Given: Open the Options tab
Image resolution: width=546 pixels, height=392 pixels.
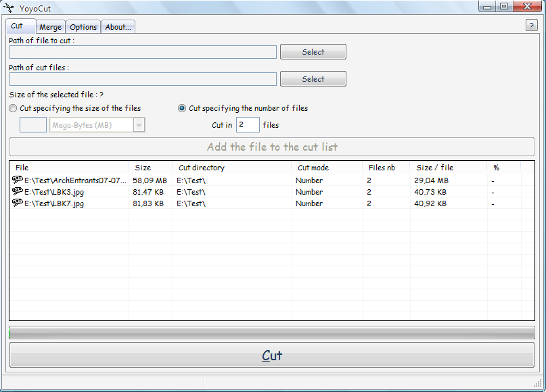Looking at the screenshot, I should 83,27.
